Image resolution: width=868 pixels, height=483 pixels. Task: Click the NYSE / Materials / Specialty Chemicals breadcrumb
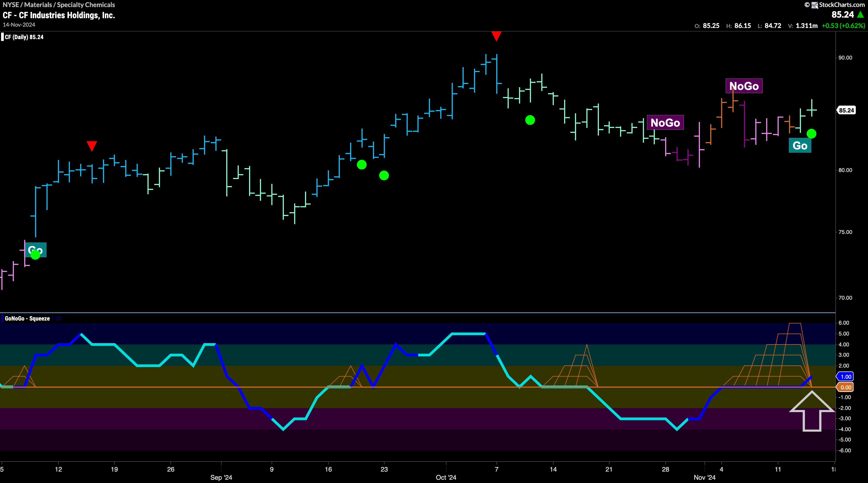[x=59, y=5]
